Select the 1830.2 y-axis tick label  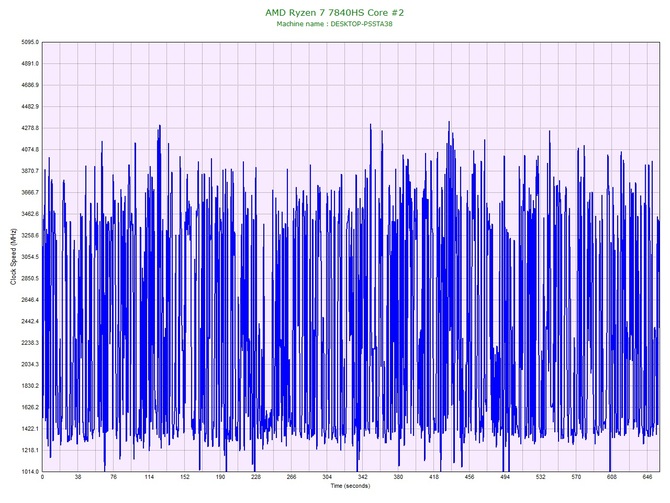[x=29, y=386]
